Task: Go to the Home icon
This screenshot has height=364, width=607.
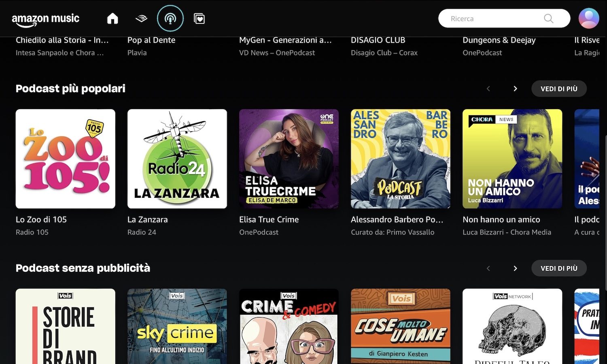Action: pyautogui.click(x=112, y=19)
